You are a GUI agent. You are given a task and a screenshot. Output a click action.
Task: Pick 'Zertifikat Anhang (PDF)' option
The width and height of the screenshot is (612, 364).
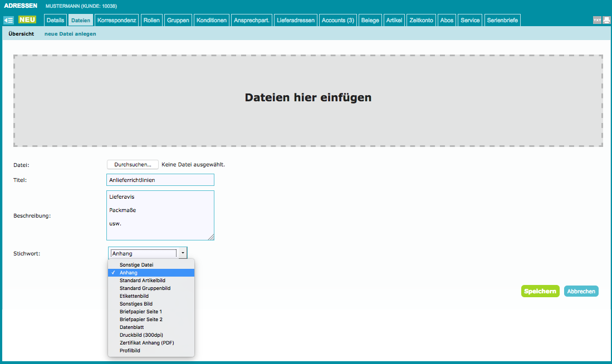click(x=146, y=343)
